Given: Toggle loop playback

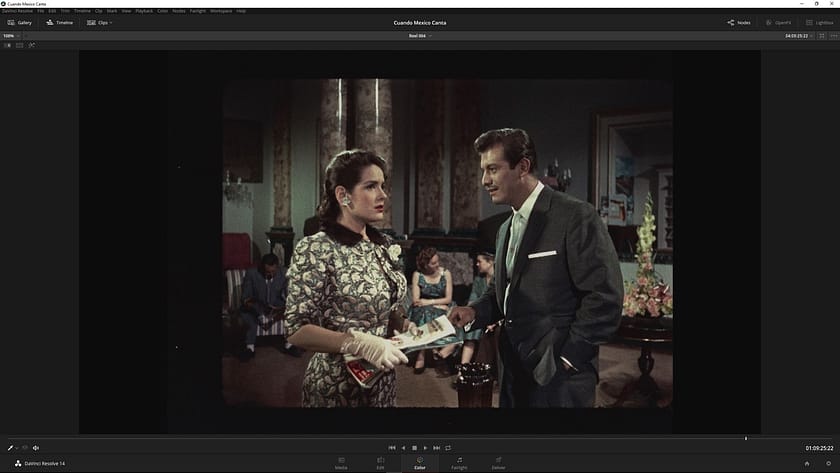Looking at the screenshot, I should click(448, 448).
